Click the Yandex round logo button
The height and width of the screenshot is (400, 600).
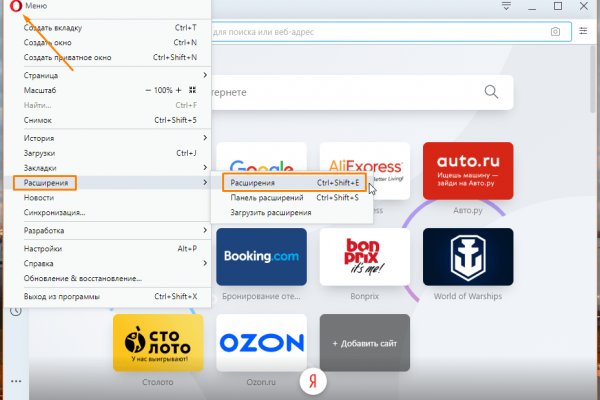(x=313, y=381)
